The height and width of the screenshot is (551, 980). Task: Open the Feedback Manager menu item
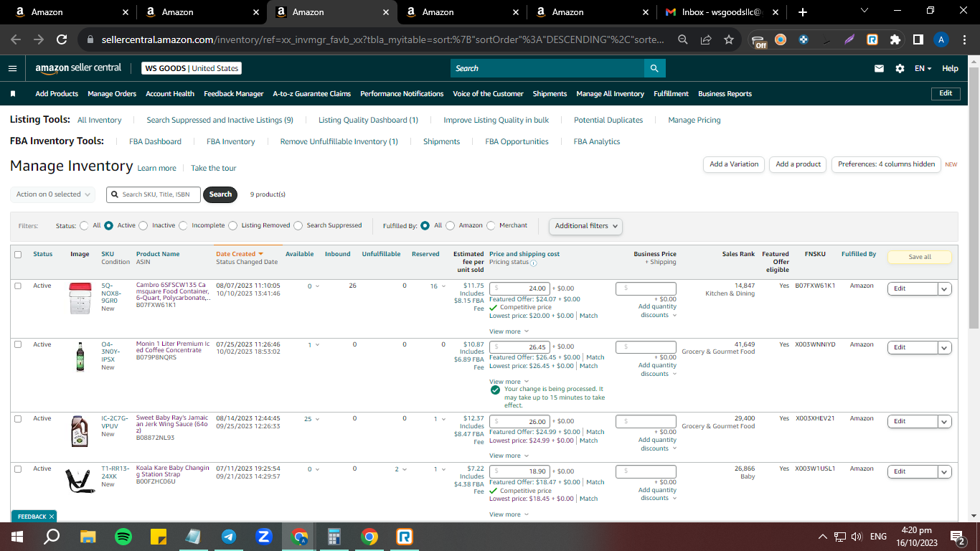[x=234, y=94]
